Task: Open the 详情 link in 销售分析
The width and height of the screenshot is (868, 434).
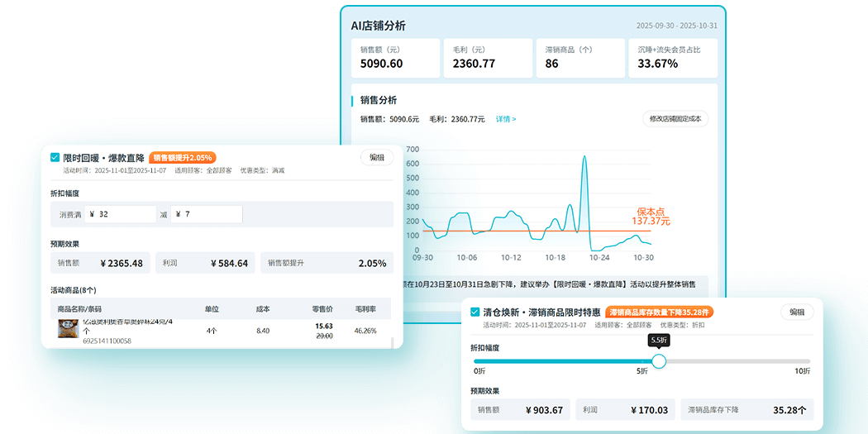Action: click(505, 119)
